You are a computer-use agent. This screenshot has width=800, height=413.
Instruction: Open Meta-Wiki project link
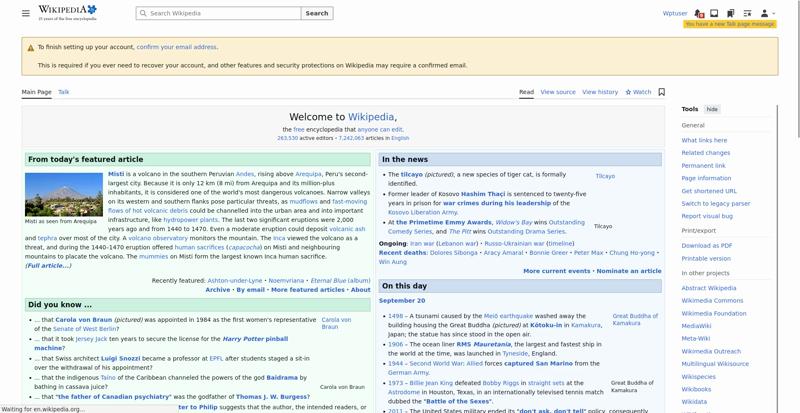click(x=695, y=338)
